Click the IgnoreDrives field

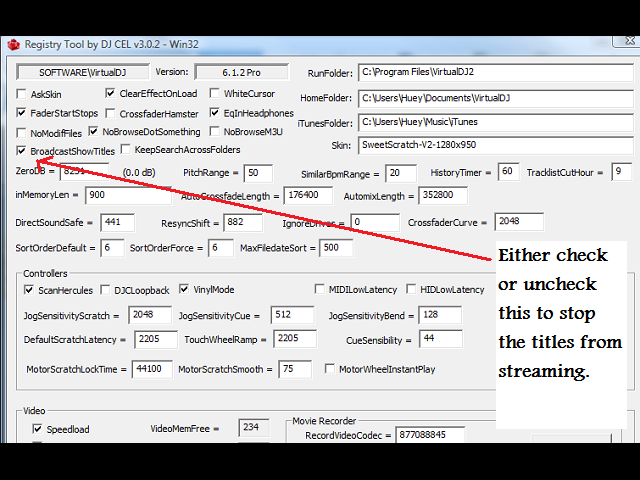point(375,222)
